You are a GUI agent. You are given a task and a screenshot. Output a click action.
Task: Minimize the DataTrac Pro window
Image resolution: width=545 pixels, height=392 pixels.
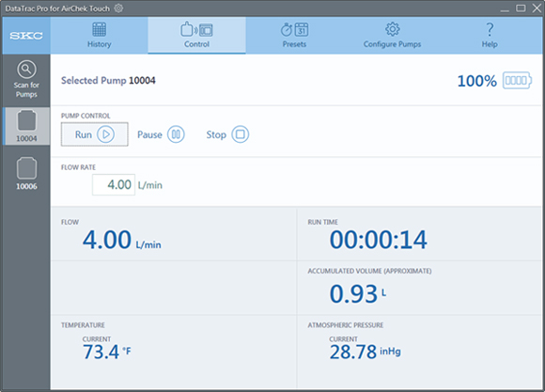(x=505, y=10)
